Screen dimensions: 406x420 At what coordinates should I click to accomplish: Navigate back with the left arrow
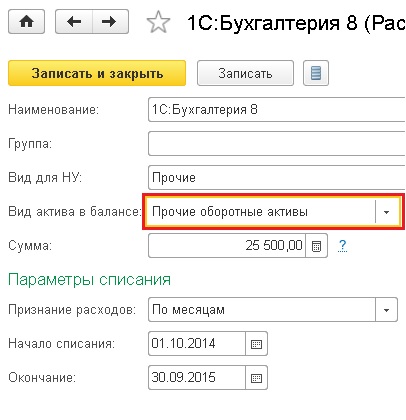[x=74, y=22]
